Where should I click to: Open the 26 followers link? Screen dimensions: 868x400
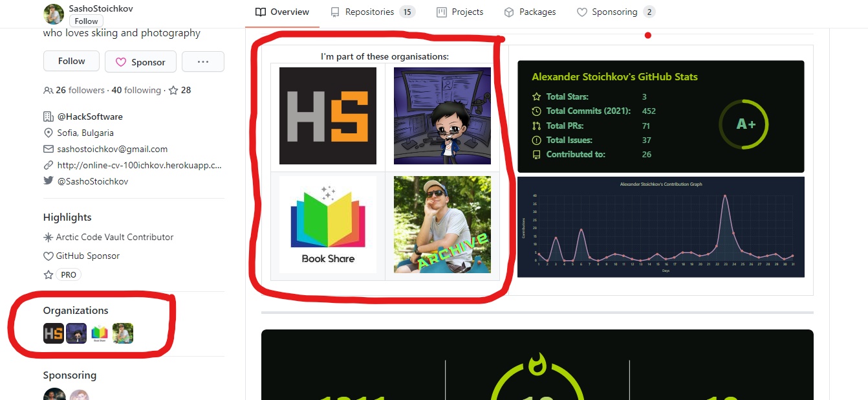(x=74, y=91)
